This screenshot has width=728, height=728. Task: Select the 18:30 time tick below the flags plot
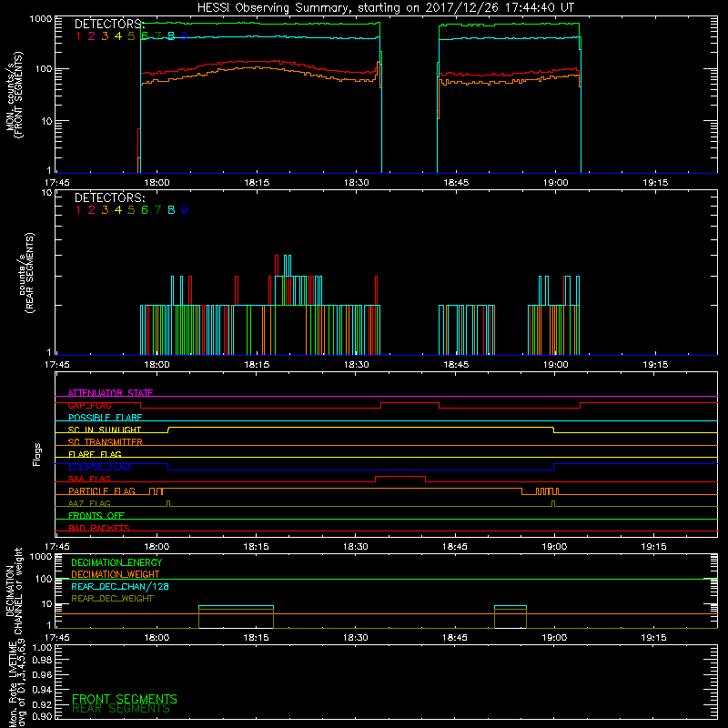(355, 547)
